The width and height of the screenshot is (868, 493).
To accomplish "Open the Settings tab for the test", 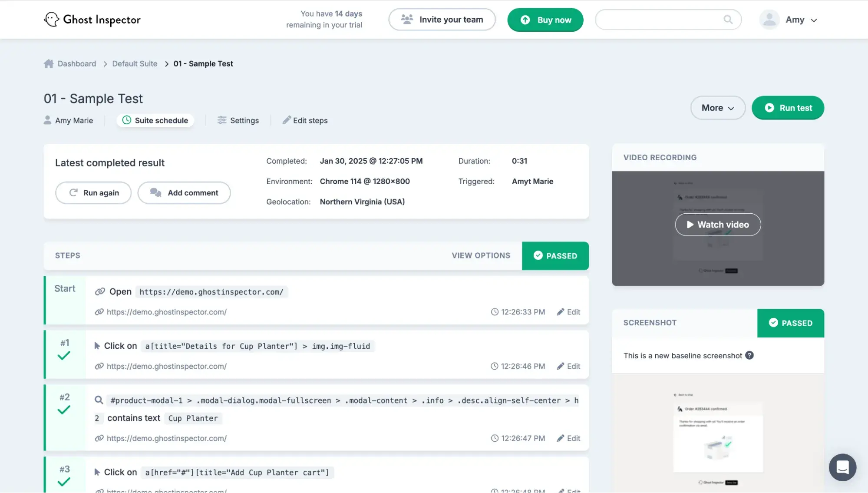I will (x=238, y=120).
